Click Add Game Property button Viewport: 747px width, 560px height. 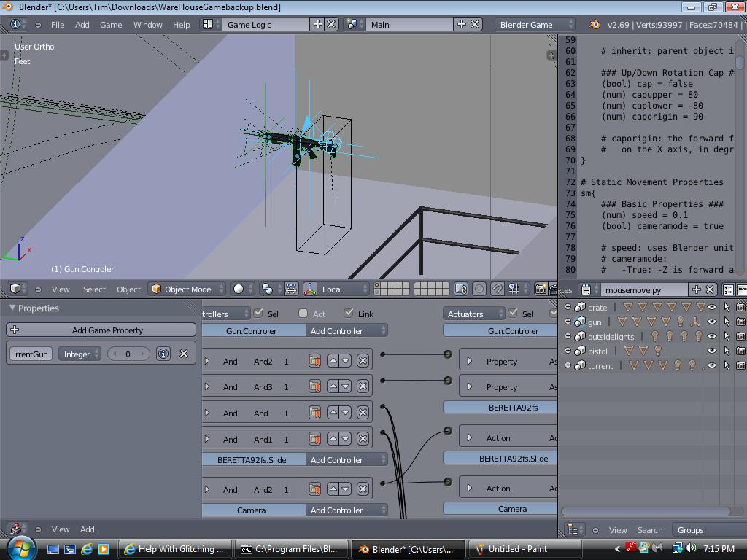[101, 330]
